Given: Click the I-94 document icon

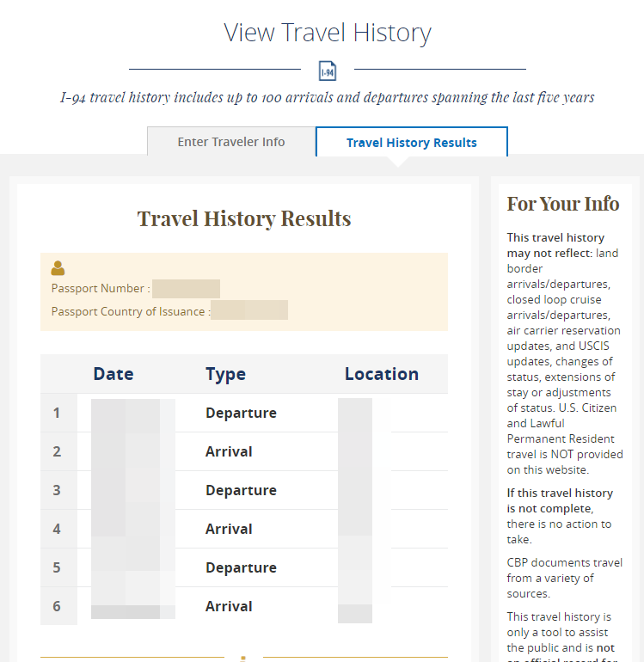Looking at the screenshot, I should (328, 70).
